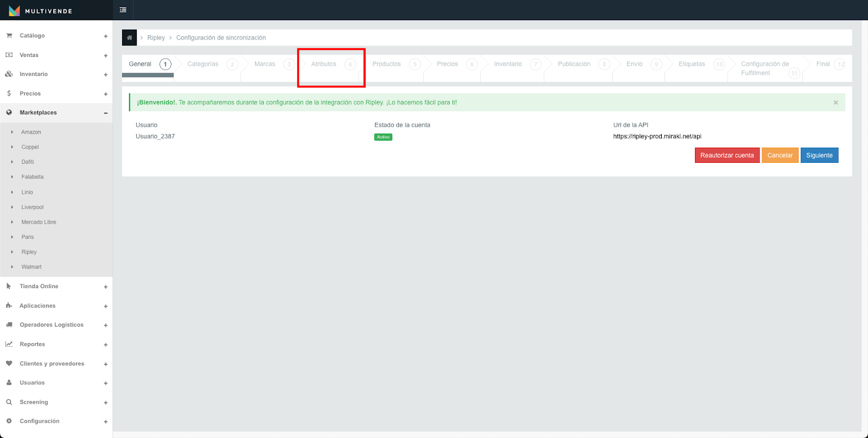This screenshot has height=438, width=868.
Task: Expand Clientes y proveedores plus sign
Action: (x=106, y=364)
